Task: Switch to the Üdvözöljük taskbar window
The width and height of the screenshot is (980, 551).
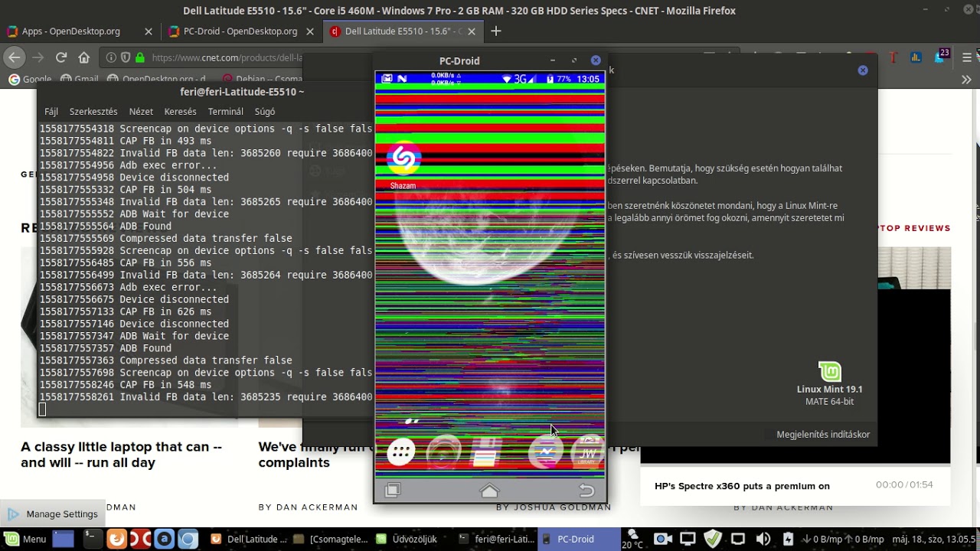Action: click(x=411, y=540)
